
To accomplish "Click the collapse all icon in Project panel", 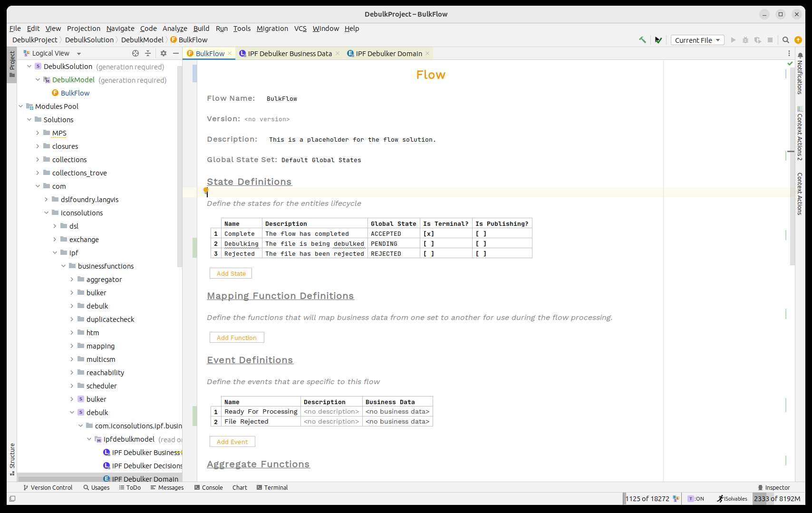I will click(148, 53).
